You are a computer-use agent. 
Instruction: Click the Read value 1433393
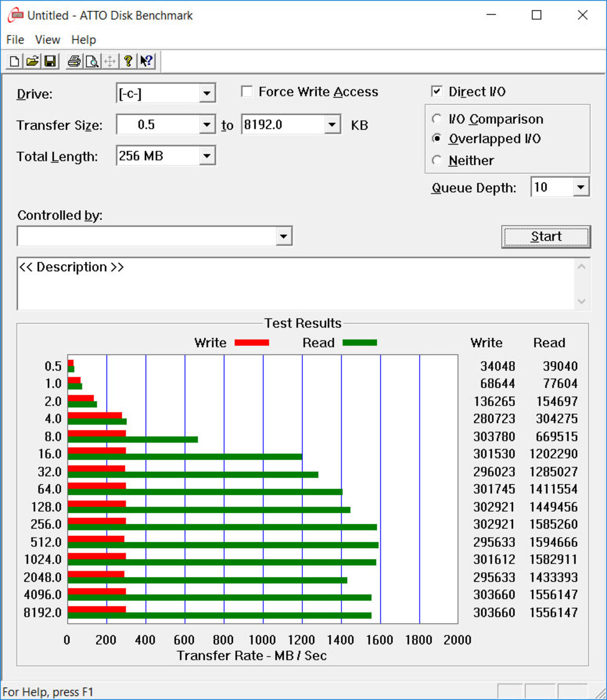click(554, 577)
